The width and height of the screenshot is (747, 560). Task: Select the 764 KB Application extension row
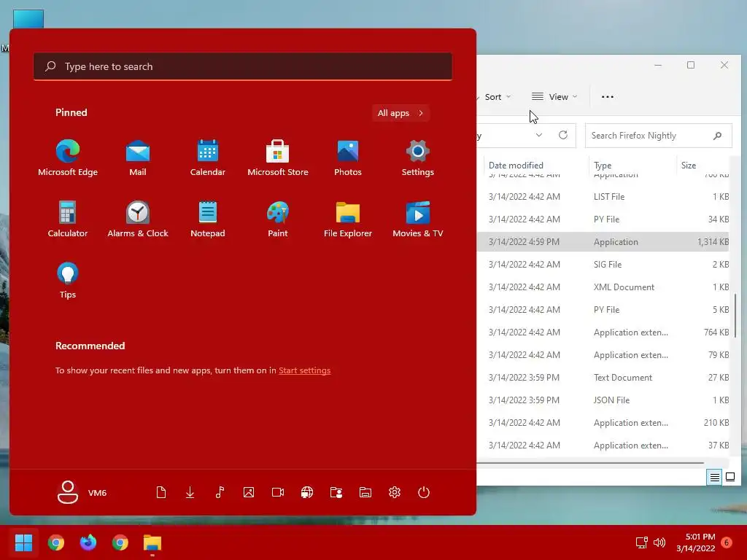click(603, 332)
